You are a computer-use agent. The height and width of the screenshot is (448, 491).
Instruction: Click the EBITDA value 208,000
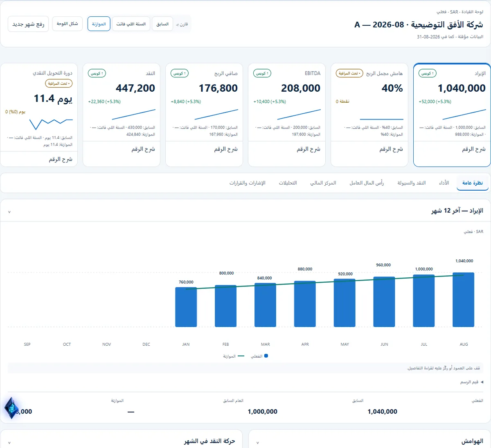[301, 88]
